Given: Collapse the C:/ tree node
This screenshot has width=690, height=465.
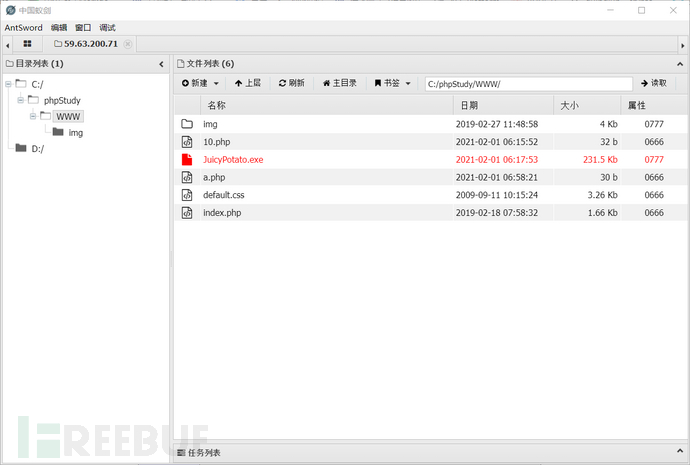Looking at the screenshot, I should tap(8, 84).
